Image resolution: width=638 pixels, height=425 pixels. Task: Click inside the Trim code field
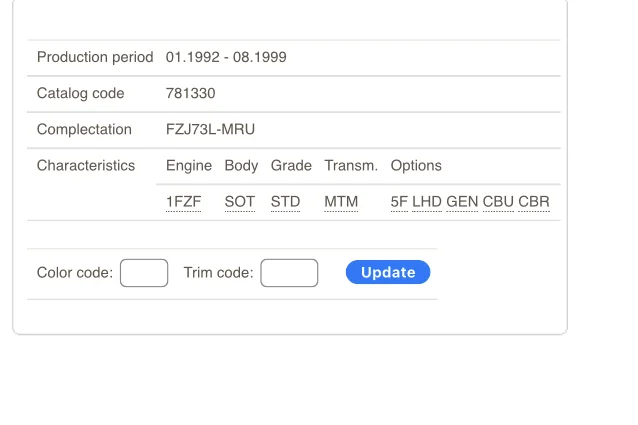click(289, 273)
